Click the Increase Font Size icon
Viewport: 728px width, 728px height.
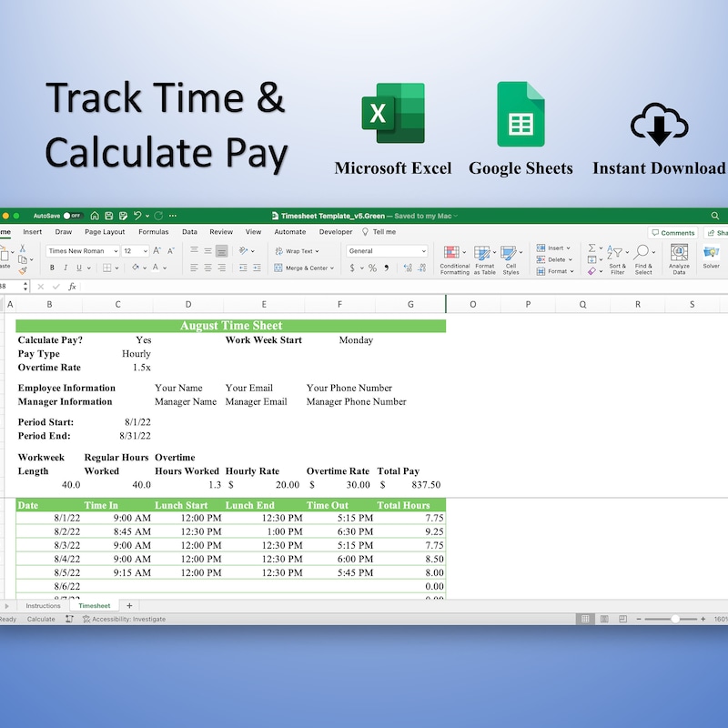(x=157, y=251)
